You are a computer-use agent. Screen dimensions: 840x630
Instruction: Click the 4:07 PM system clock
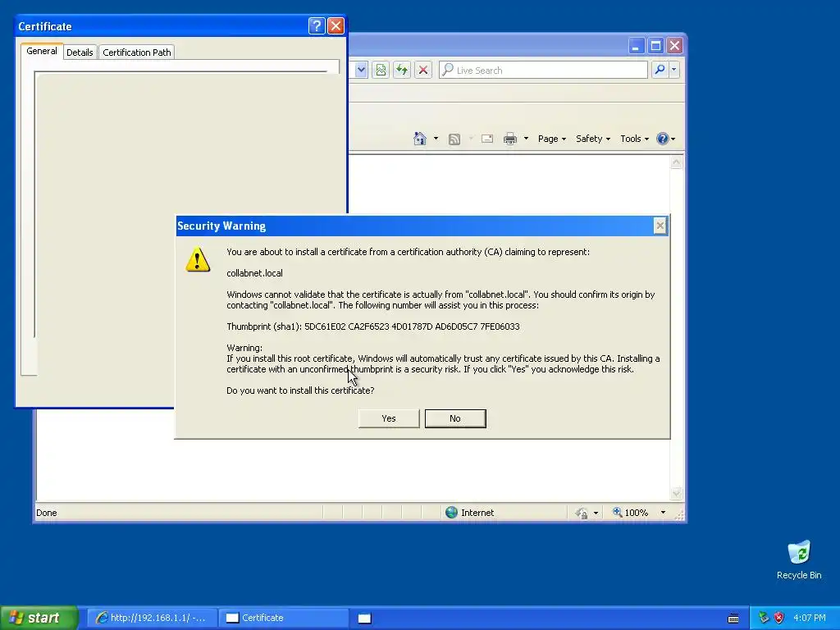(x=810, y=618)
